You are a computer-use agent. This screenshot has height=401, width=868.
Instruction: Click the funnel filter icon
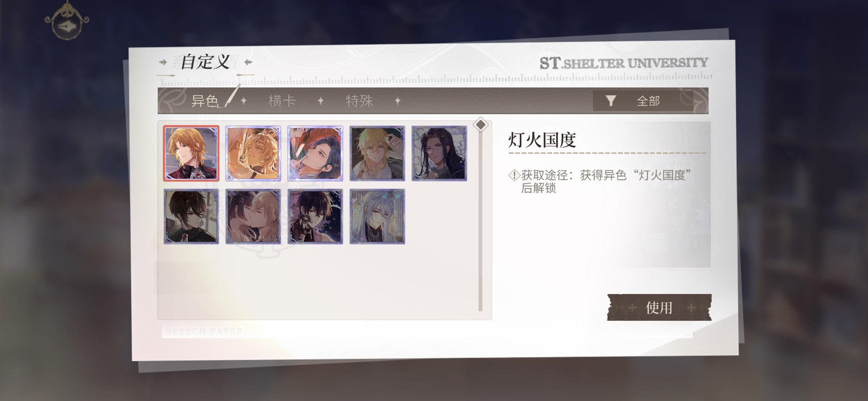point(611,101)
